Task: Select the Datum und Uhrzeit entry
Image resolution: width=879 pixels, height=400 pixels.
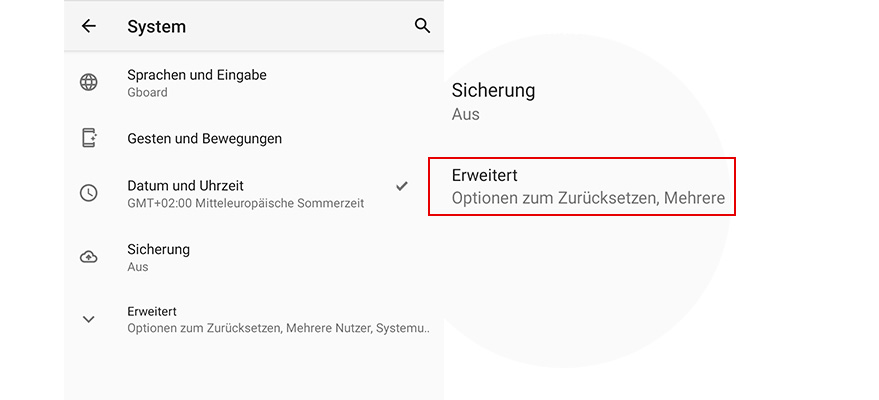Action: [185, 186]
